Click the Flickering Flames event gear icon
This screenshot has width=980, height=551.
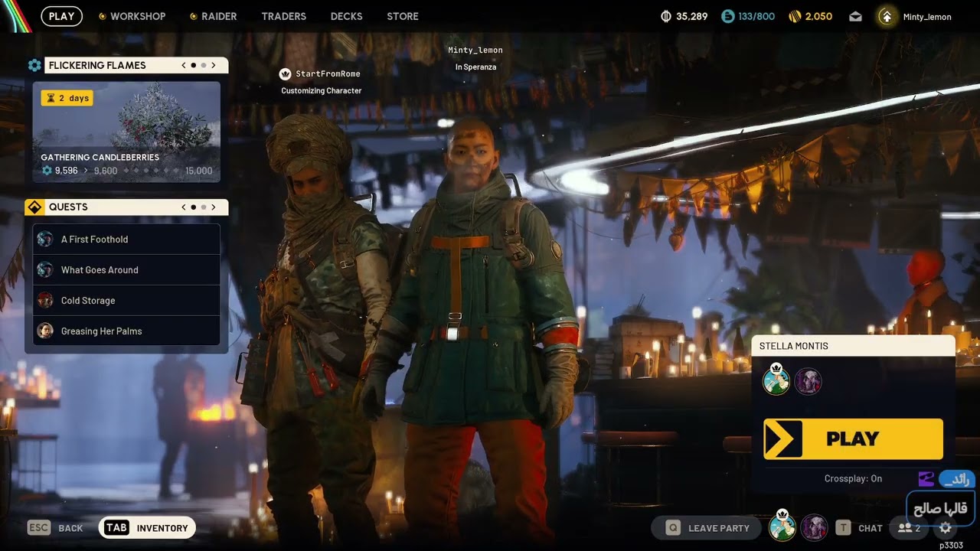tap(34, 65)
